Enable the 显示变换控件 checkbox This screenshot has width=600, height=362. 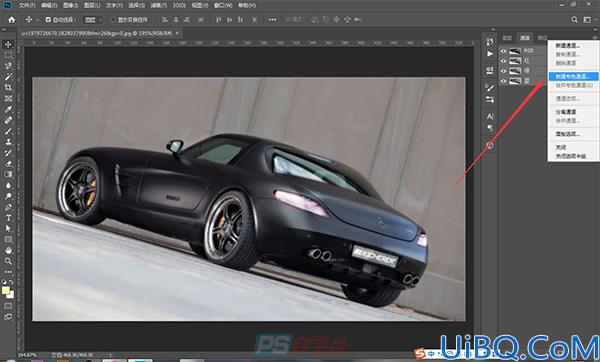(113, 20)
